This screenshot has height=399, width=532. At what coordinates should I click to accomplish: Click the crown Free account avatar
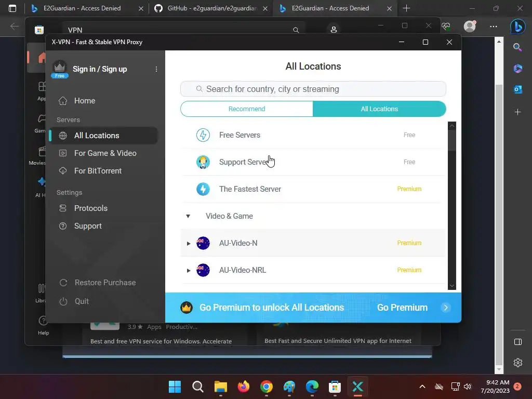60,69
